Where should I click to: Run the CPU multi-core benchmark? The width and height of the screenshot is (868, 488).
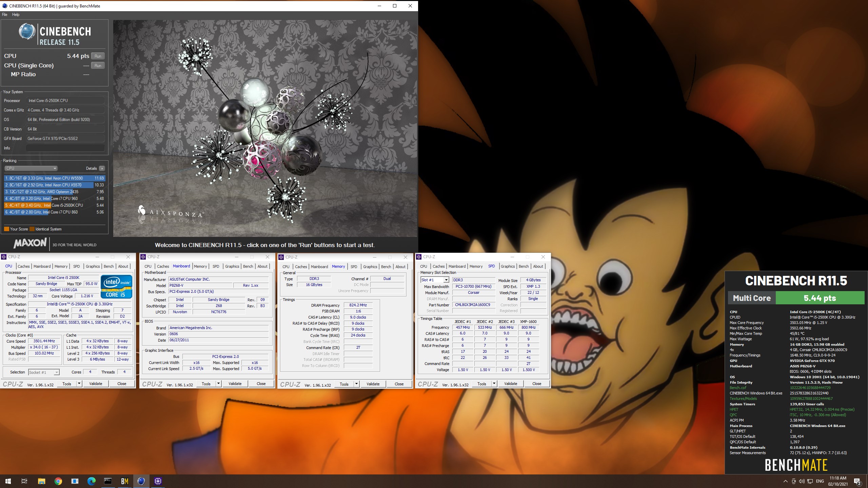[x=98, y=56]
